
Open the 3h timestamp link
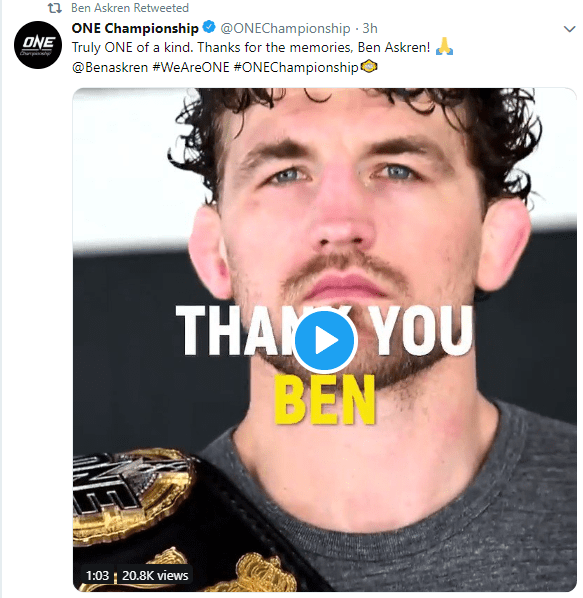click(x=369, y=28)
